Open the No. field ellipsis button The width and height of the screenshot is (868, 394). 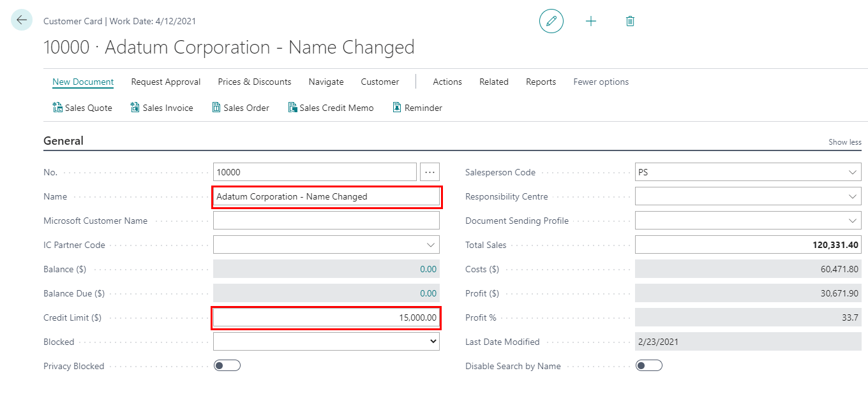click(x=430, y=172)
